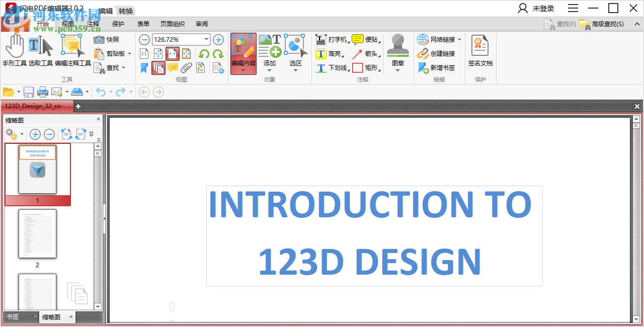
Task: Close the 123D_Design_32_cn document tab
Action: (69, 105)
